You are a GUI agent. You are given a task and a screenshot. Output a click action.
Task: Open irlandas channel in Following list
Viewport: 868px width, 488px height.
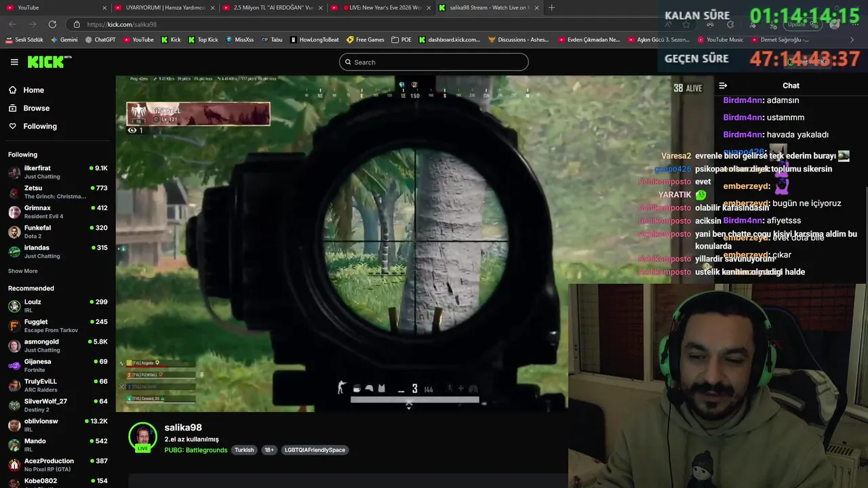point(58,251)
